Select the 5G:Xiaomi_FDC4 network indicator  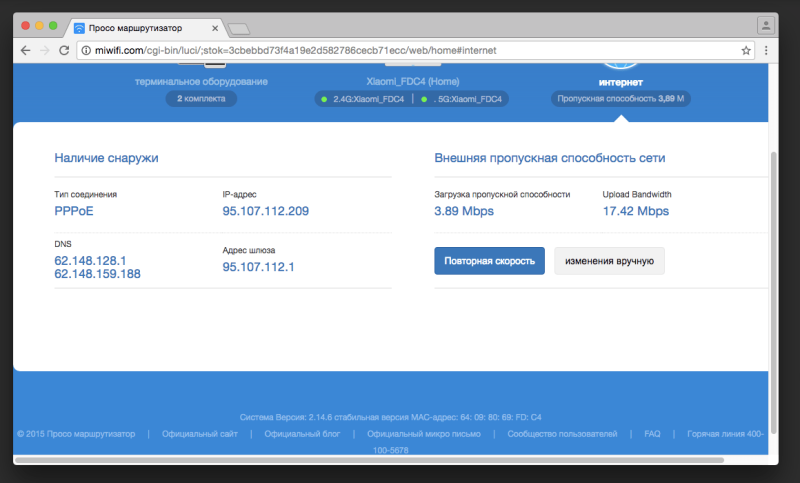[462, 99]
